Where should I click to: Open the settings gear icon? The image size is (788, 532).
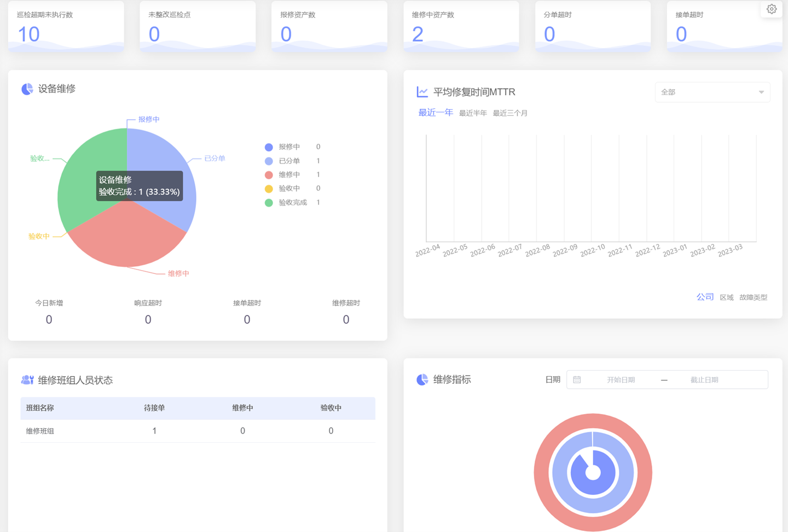[772, 9]
